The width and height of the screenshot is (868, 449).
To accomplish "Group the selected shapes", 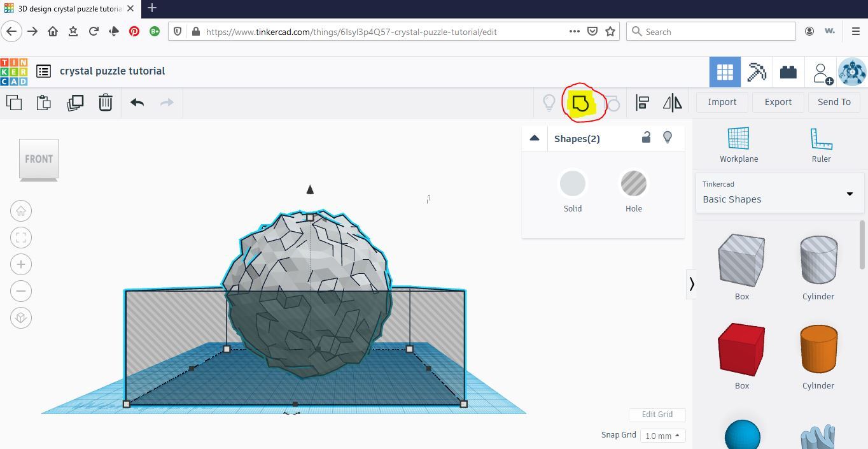I will [580, 103].
